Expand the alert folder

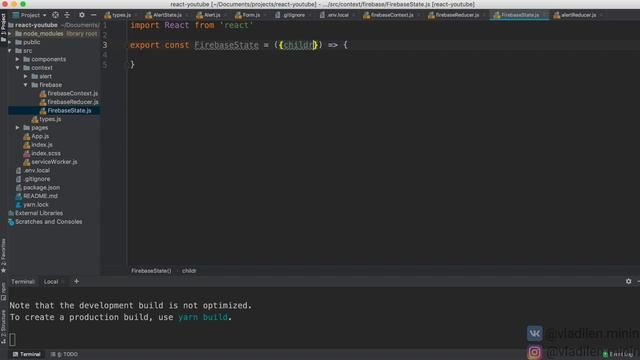pos(26,76)
